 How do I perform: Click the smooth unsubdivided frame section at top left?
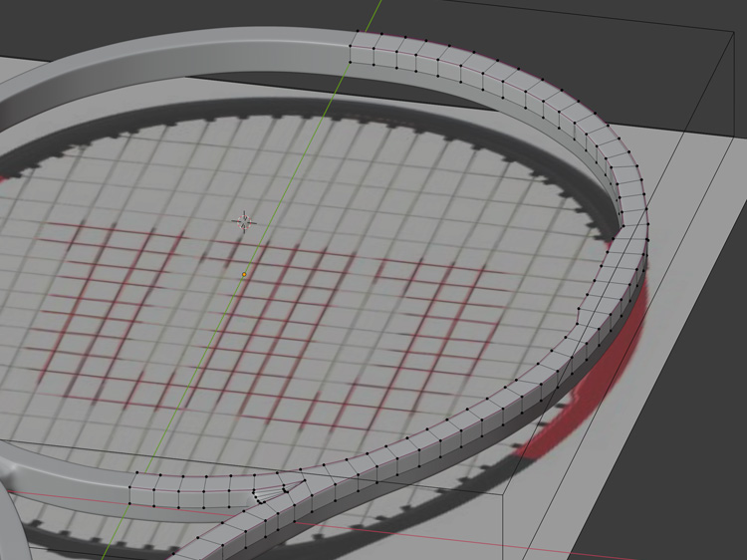tap(199, 55)
